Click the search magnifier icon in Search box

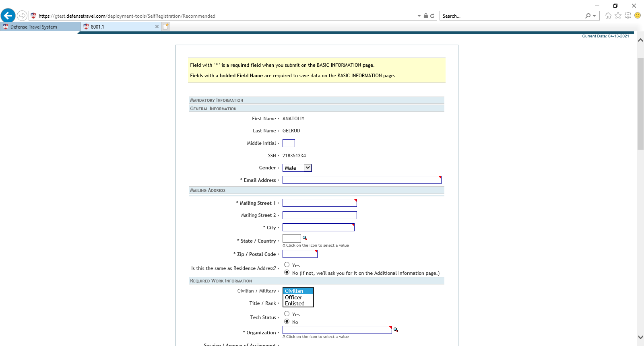coord(588,16)
